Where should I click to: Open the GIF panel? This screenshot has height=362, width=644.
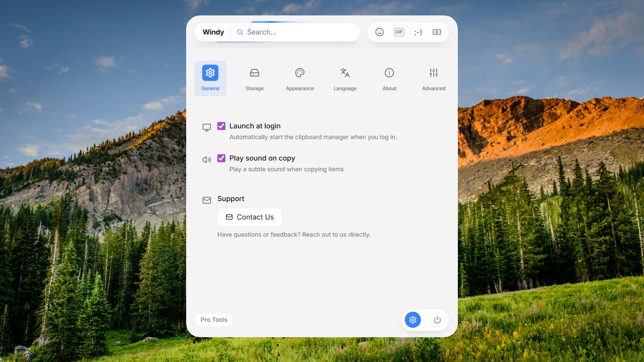point(399,32)
